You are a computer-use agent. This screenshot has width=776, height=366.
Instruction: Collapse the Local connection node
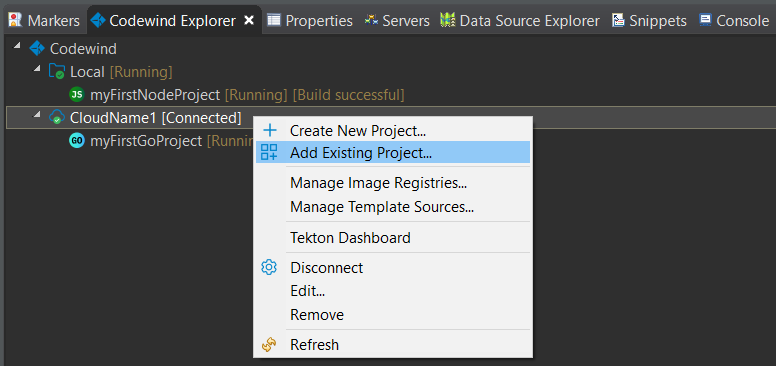tap(38, 69)
